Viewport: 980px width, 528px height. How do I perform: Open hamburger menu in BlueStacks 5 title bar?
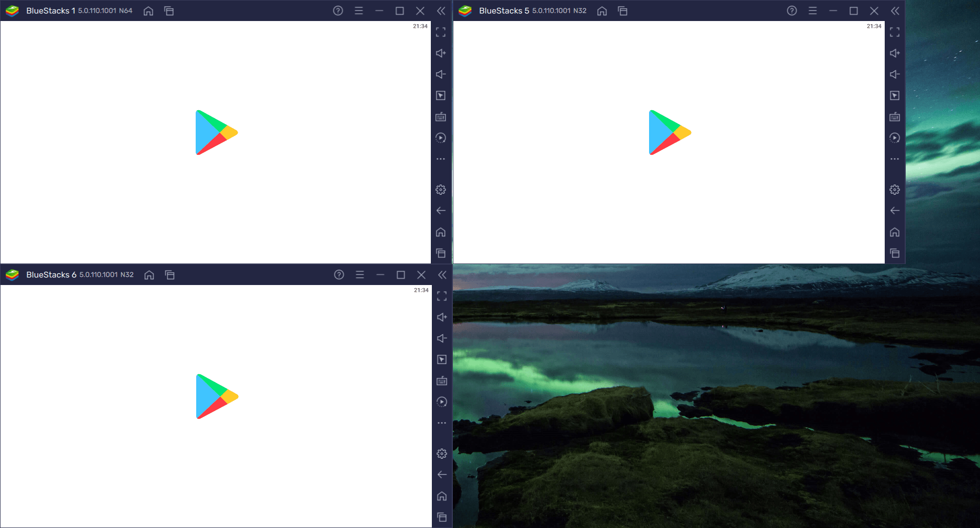point(812,11)
